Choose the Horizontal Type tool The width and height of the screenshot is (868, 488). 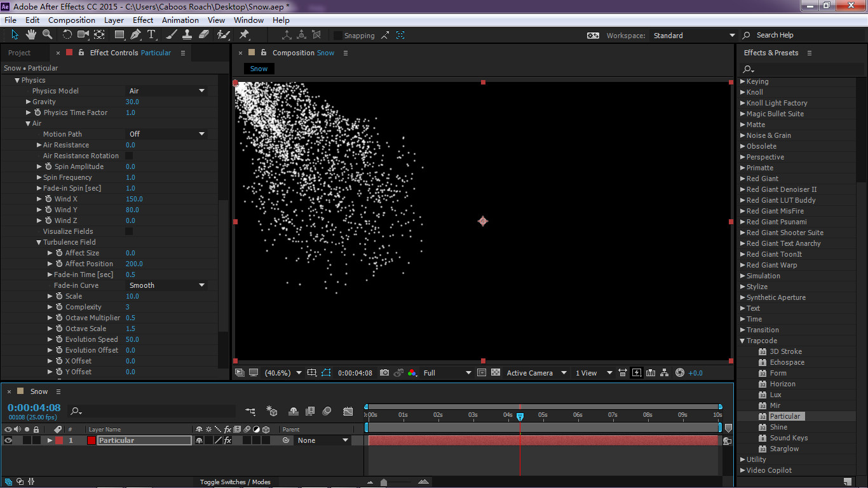tap(151, 34)
